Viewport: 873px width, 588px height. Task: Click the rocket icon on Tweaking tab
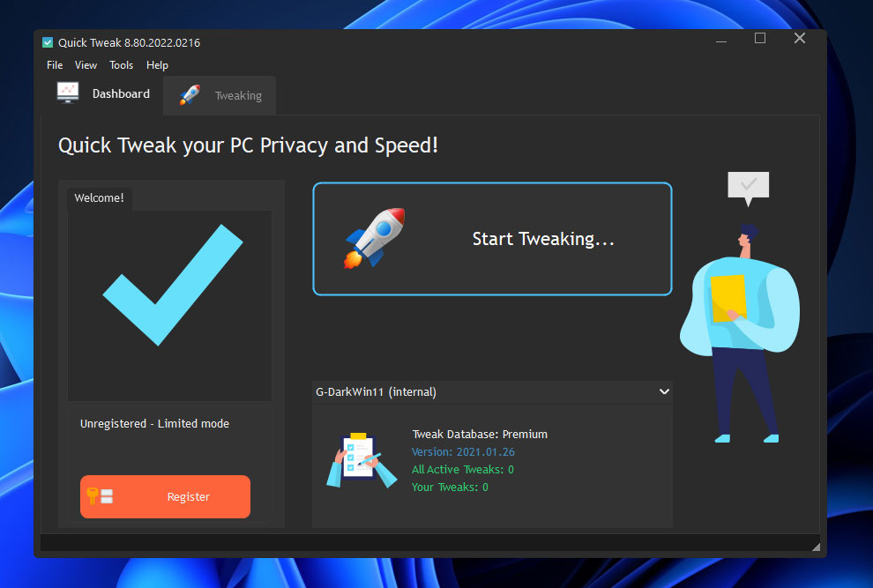(x=190, y=95)
